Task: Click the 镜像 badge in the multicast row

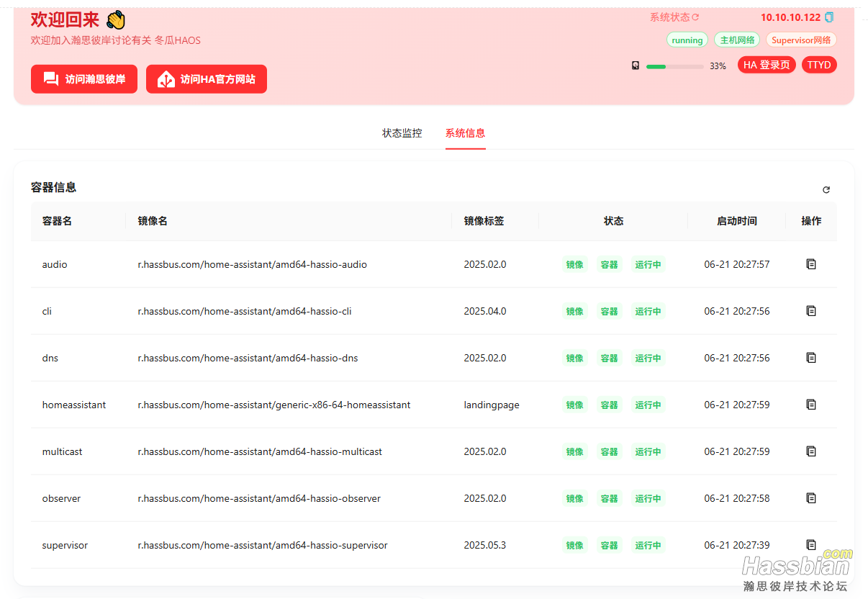Action: click(575, 451)
